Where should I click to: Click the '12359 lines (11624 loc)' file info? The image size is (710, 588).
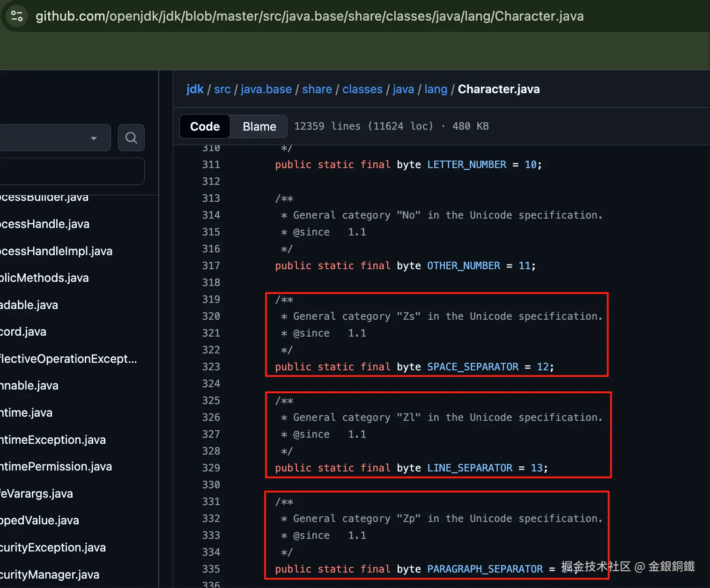click(364, 126)
